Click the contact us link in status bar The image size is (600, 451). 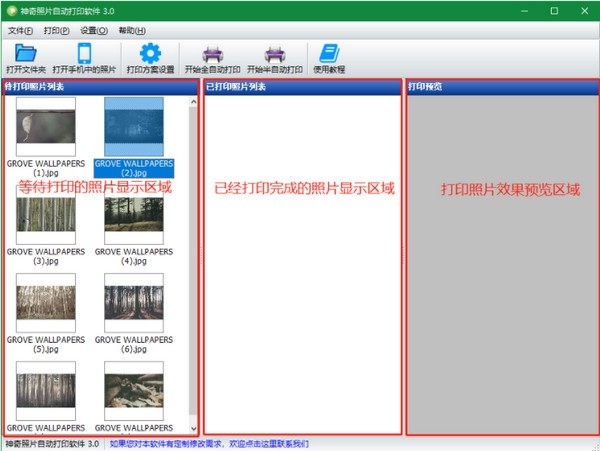coord(209,444)
